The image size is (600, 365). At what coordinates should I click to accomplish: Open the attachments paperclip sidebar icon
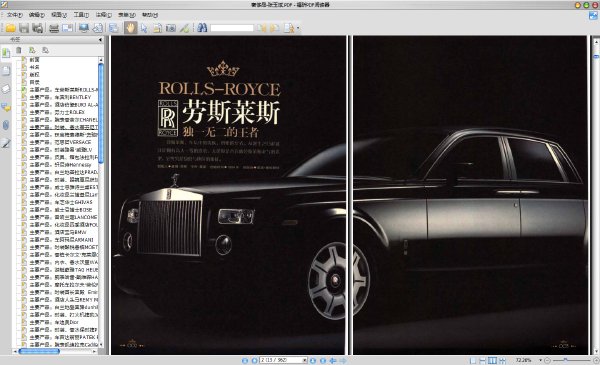[x=6, y=125]
